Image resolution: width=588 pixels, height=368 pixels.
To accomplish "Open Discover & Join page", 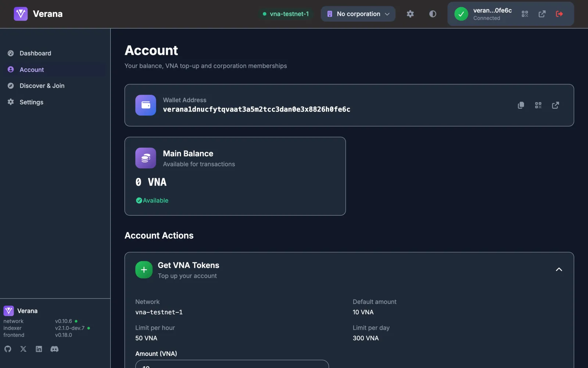I will 55,86.
